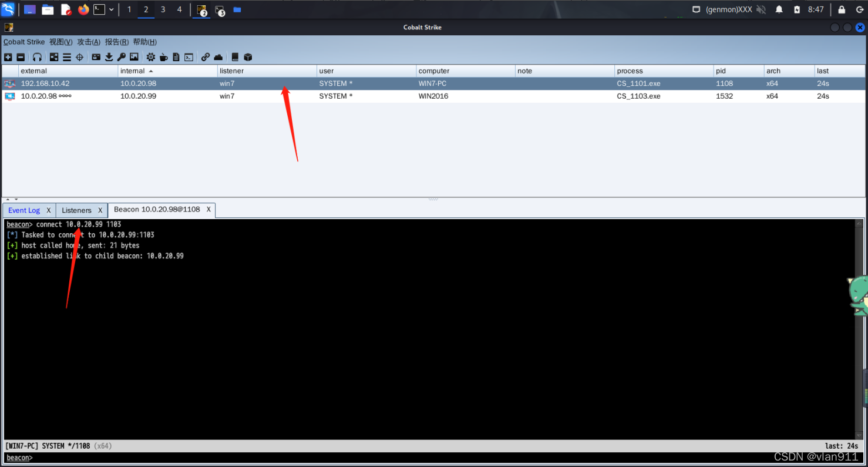Viewport: 868px width, 467px height.
Task: Open the 视图(V) menu
Action: 61,42
